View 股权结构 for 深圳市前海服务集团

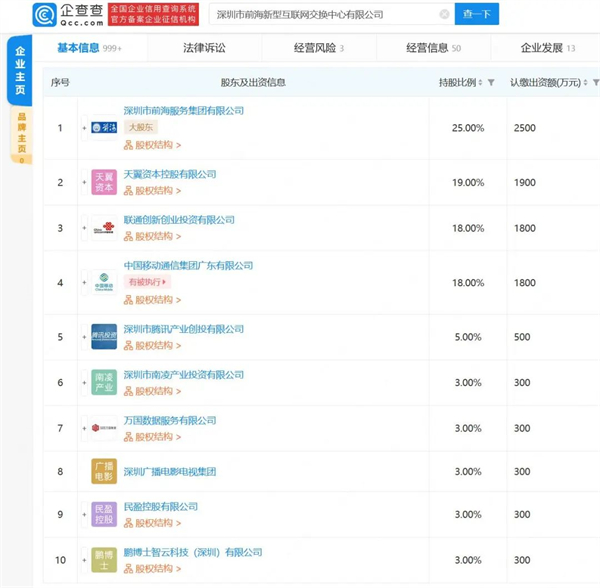(152, 145)
